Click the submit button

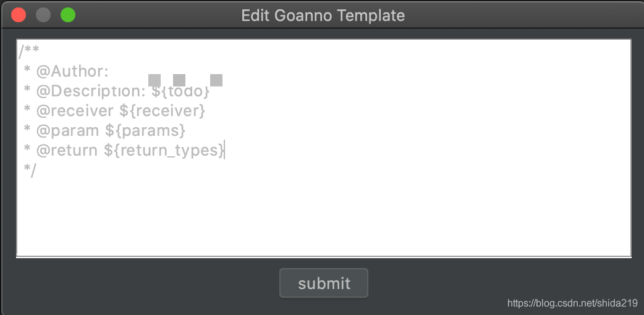324,283
